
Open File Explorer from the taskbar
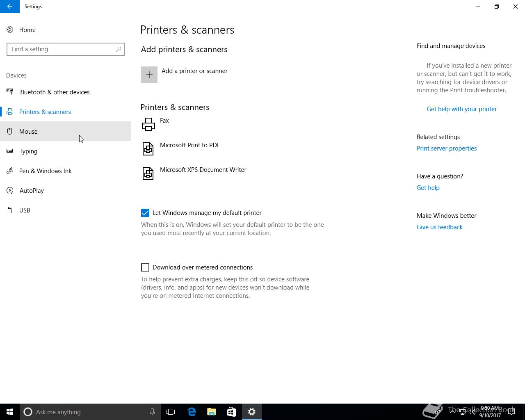click(212, 412)
